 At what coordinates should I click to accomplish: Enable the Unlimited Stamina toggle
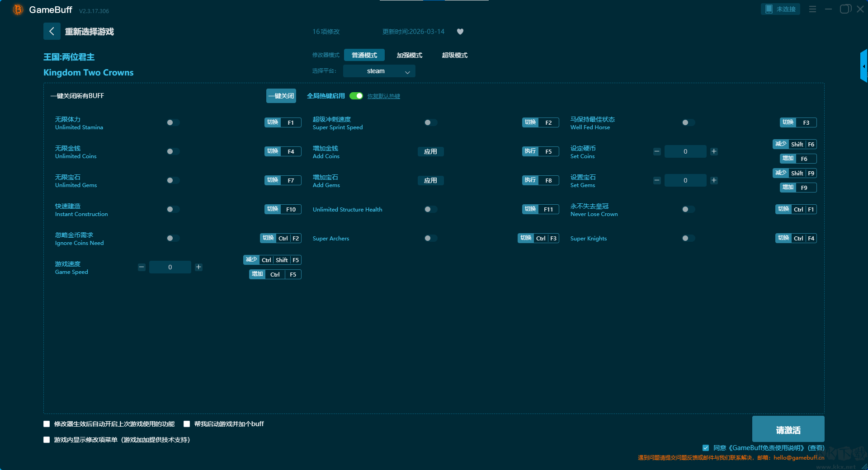(x=173, y=122)
